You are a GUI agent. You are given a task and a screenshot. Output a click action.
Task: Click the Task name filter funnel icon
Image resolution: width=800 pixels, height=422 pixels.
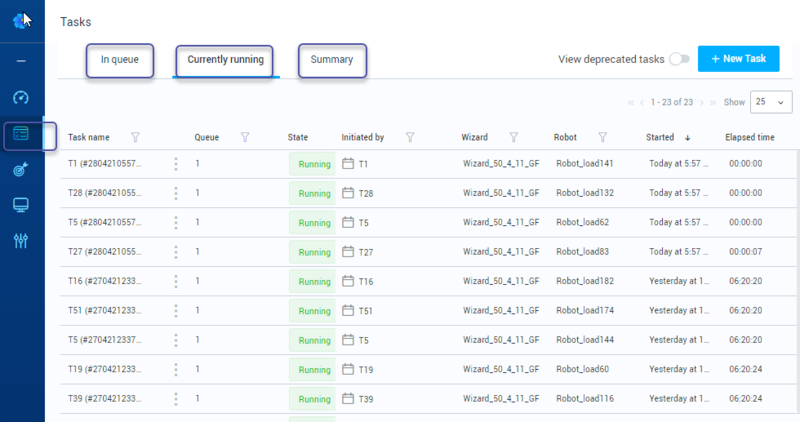click(x=135, y=137)
